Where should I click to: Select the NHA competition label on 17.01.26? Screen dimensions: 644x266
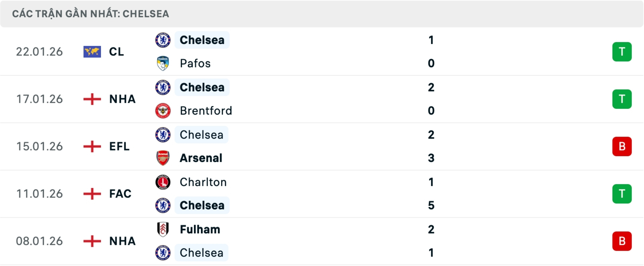pyautogui.click(x=122, y=99)
